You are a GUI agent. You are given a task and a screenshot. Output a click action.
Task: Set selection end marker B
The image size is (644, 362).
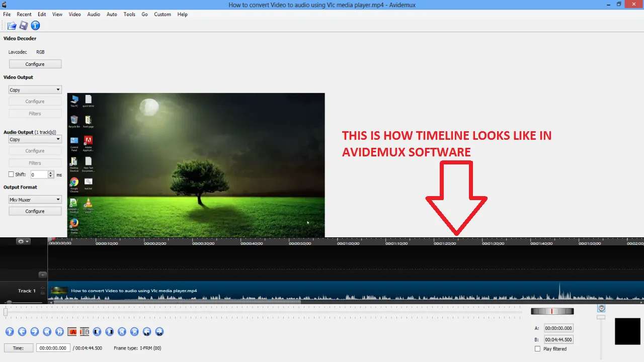[85, 331]
